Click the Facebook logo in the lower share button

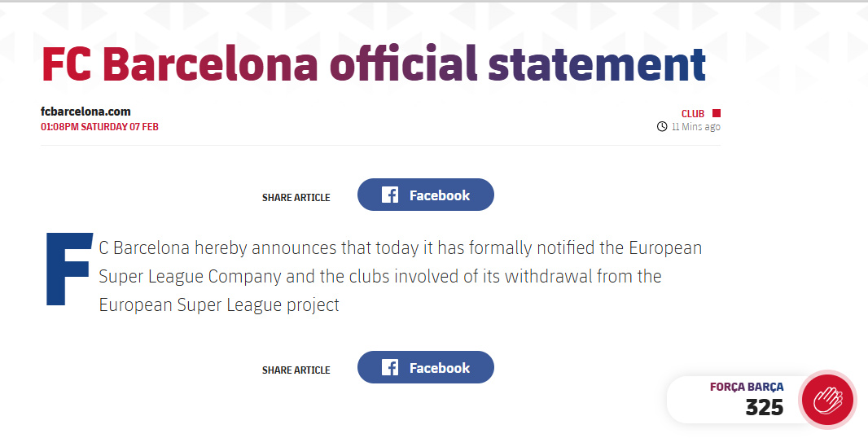click(x=390, y=368)
